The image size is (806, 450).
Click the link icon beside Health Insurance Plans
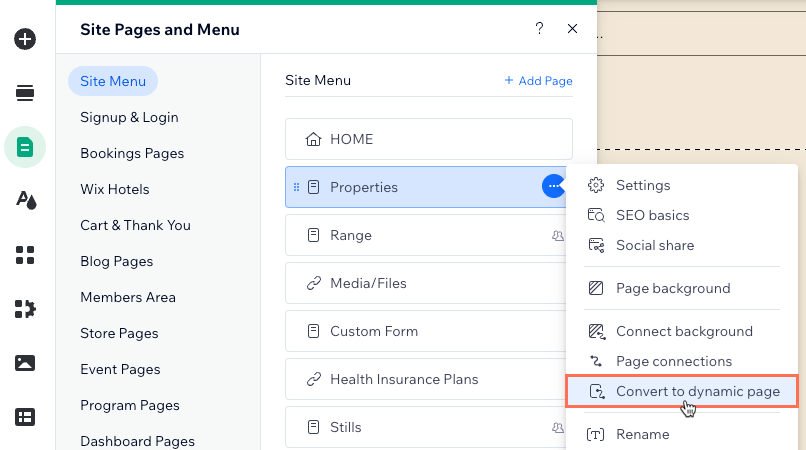click(x=314, y=379)
